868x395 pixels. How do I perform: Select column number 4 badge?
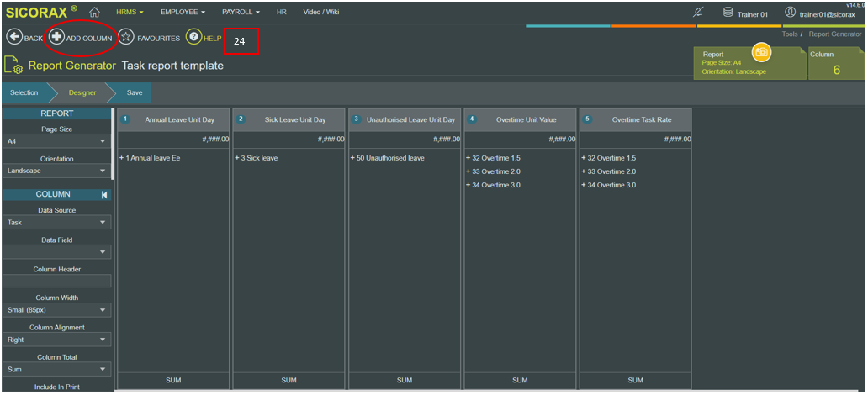[x=472, y=119]
